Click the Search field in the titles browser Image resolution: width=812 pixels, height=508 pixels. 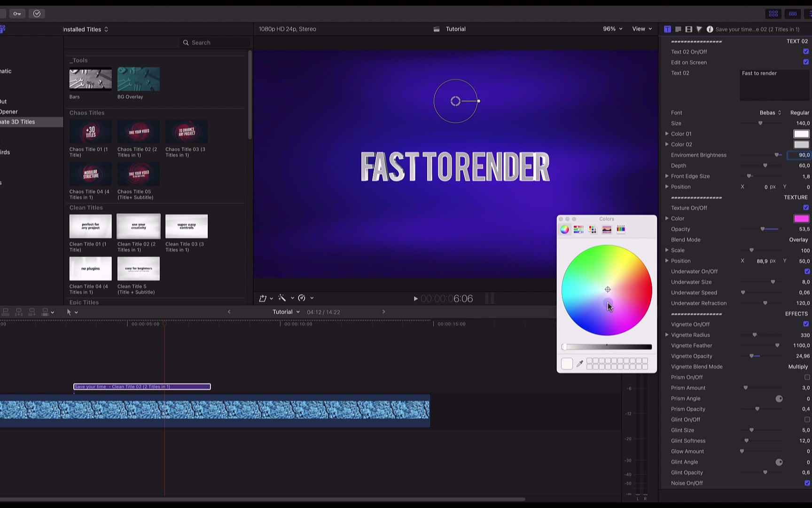(x=214, y=42)
